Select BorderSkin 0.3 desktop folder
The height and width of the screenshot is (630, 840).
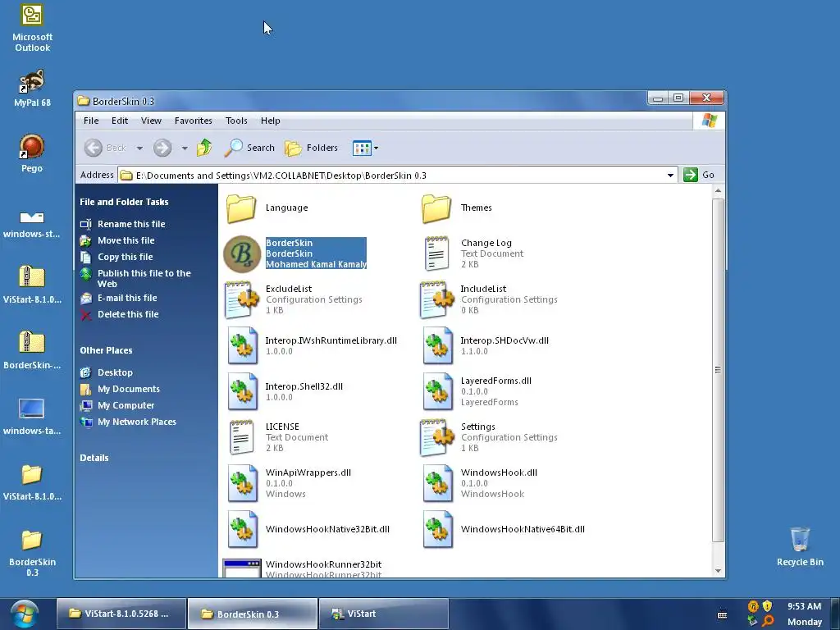[x=32, y=553]
